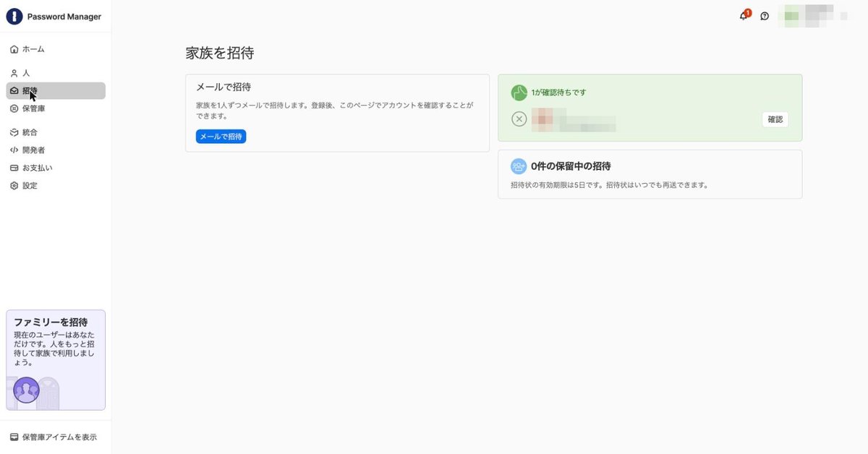
Task: Click the 1Password logo icon
Action: click(x=14, y=17)
